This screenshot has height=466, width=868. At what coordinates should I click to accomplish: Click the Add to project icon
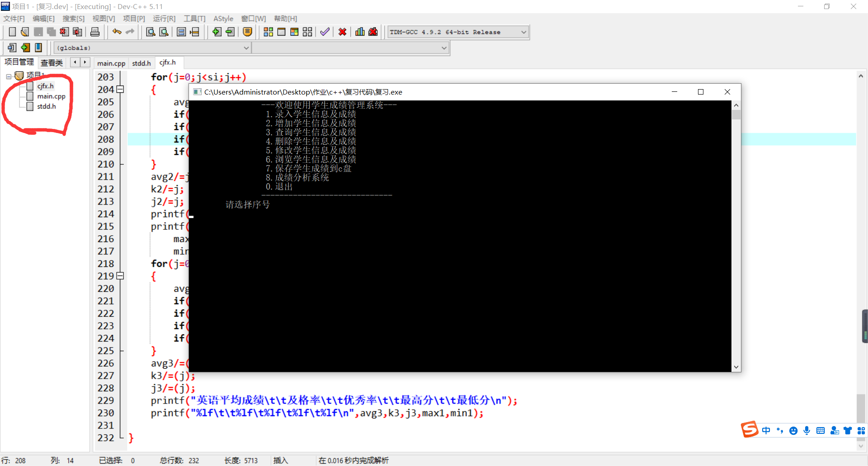point(217,32)
